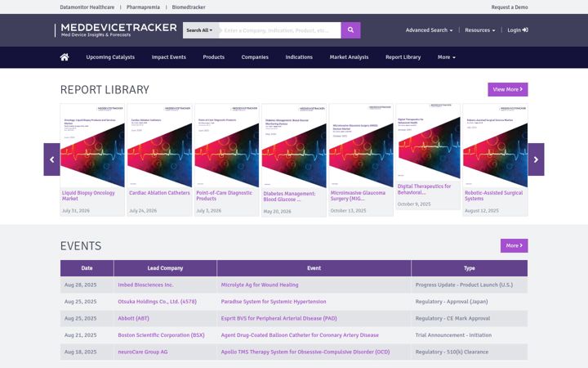Click the Point-of-Care Diagnostic Products title link

point(225,195)
